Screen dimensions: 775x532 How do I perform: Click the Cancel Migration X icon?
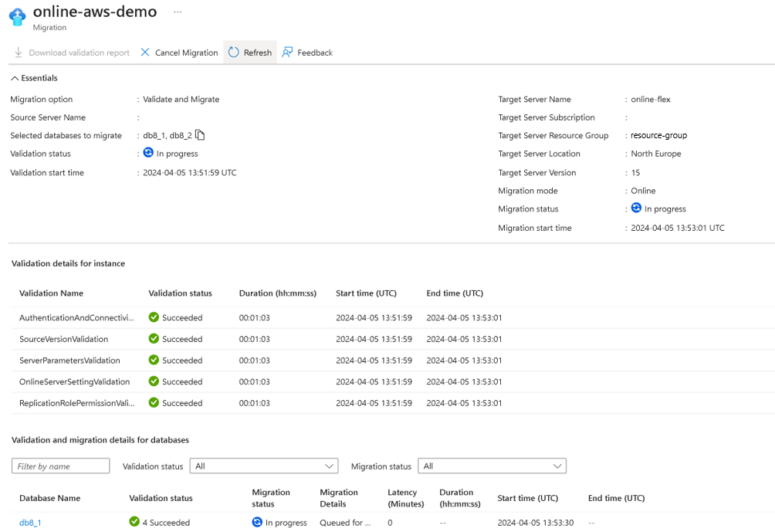click(145, 53)
